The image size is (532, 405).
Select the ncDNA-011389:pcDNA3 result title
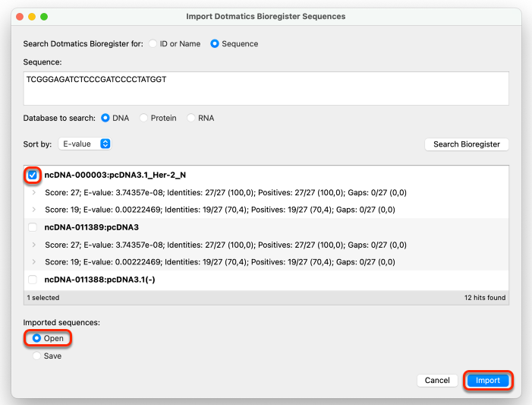tap(92, 227)
